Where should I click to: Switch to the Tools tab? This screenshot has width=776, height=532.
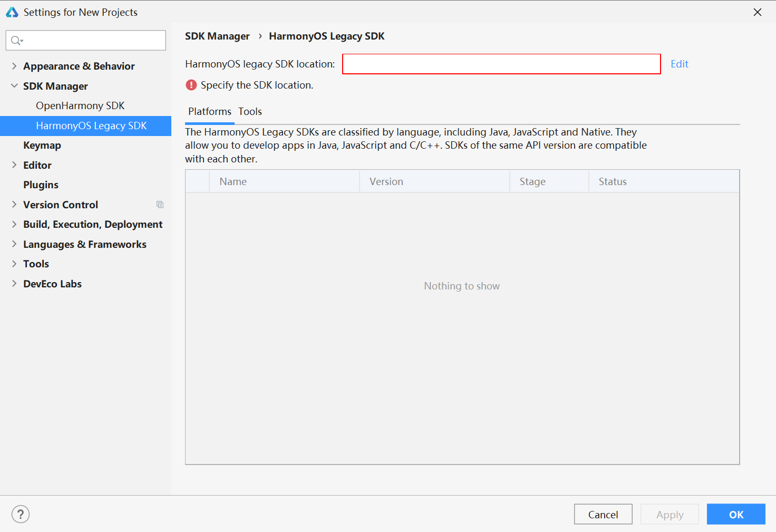click(250, 112)
